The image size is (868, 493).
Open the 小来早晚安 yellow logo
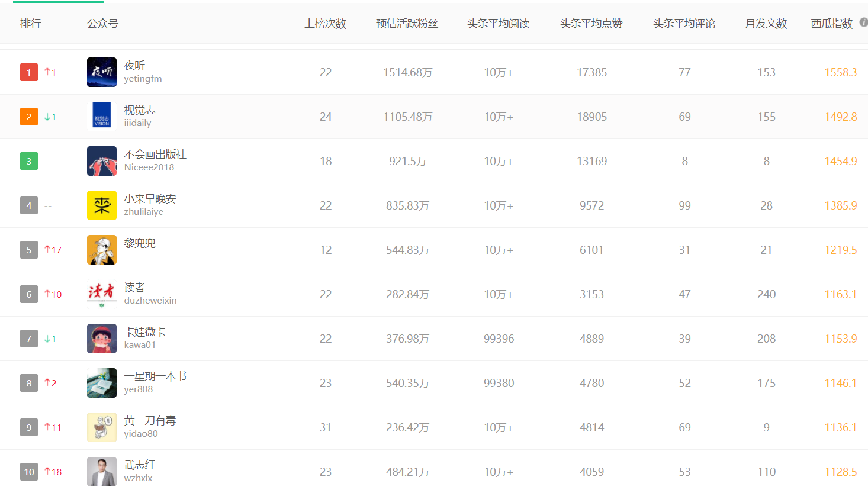coord(102,205)
